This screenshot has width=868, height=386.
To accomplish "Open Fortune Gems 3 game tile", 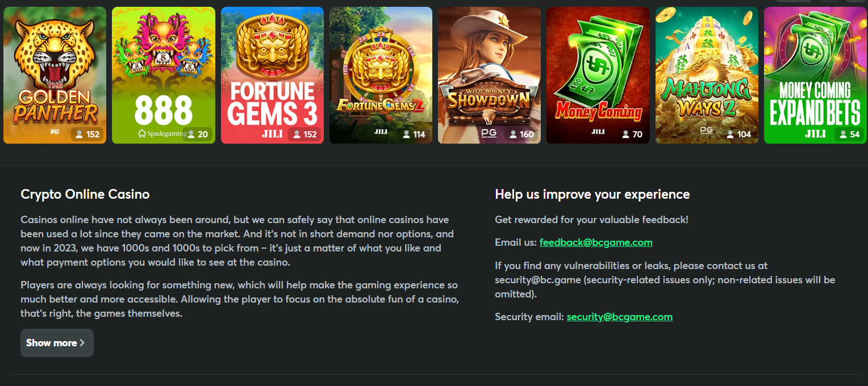I will pos(272,74).
